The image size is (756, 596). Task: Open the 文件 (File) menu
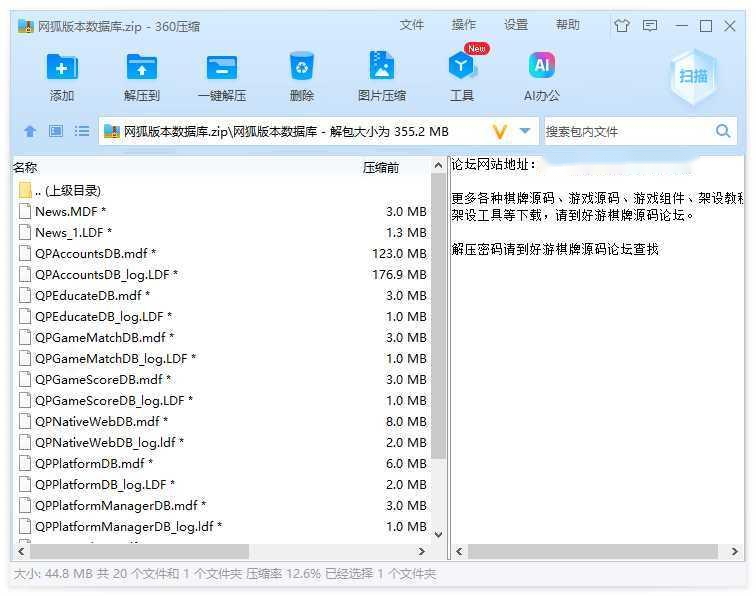click(412, 26)
